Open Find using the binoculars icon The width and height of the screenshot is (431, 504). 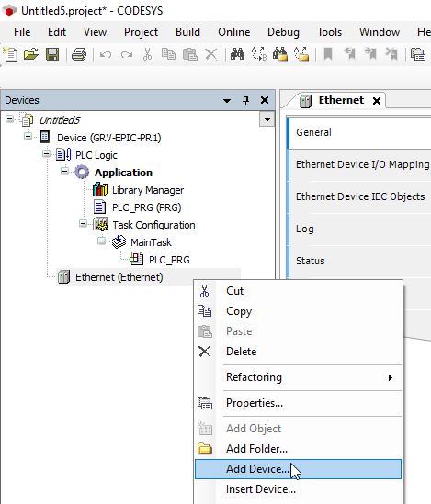tap(237, 54)
